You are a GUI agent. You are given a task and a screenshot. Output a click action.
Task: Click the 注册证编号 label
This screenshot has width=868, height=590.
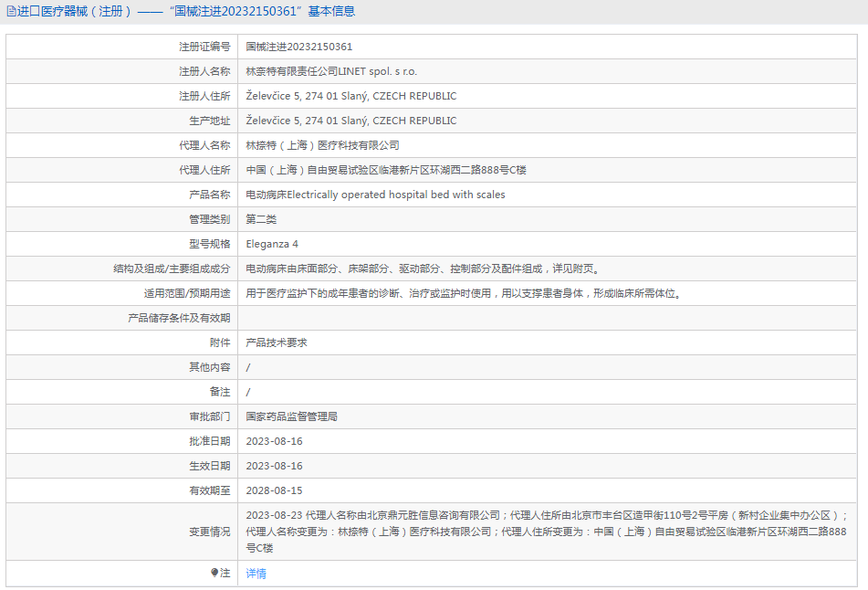(x=204, y=47)
